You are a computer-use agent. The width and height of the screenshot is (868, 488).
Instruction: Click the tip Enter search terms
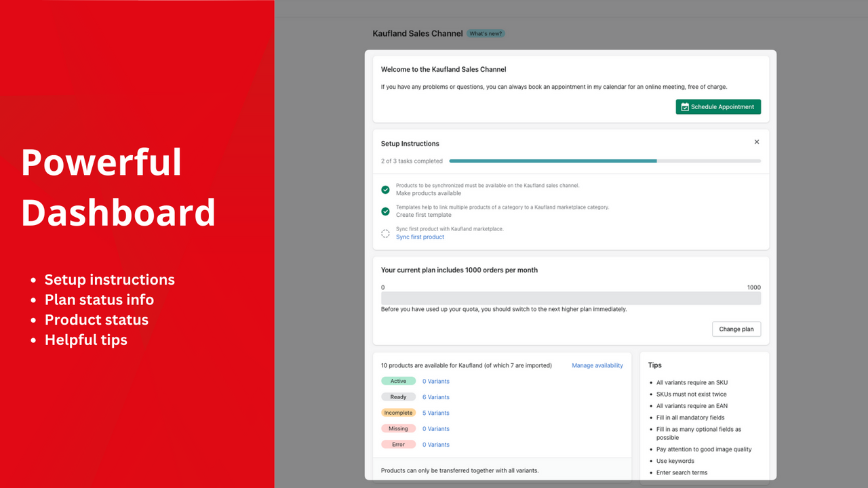(682, 472)
